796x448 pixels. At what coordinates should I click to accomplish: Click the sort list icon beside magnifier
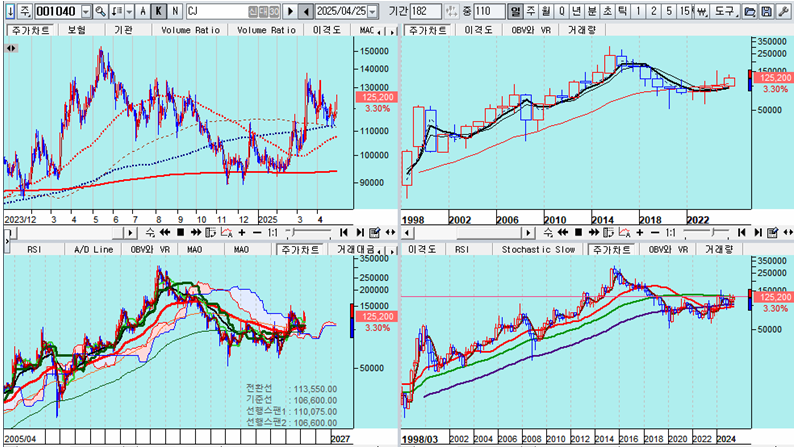(x=117, y=11)
